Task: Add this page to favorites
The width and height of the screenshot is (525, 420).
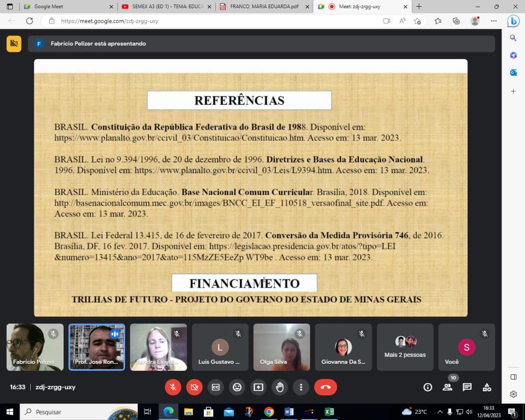Action: coord(417,21)
